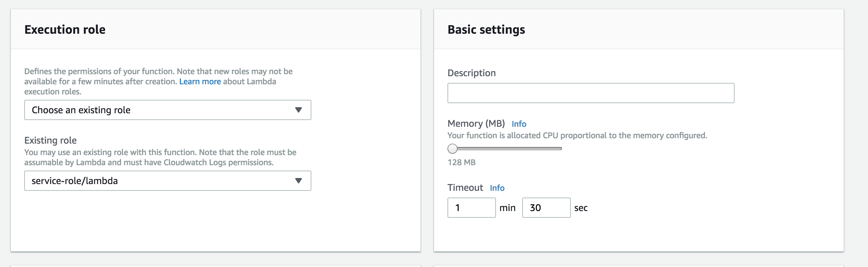Open the 'Learn more' link about execution roles

point(200,82)
